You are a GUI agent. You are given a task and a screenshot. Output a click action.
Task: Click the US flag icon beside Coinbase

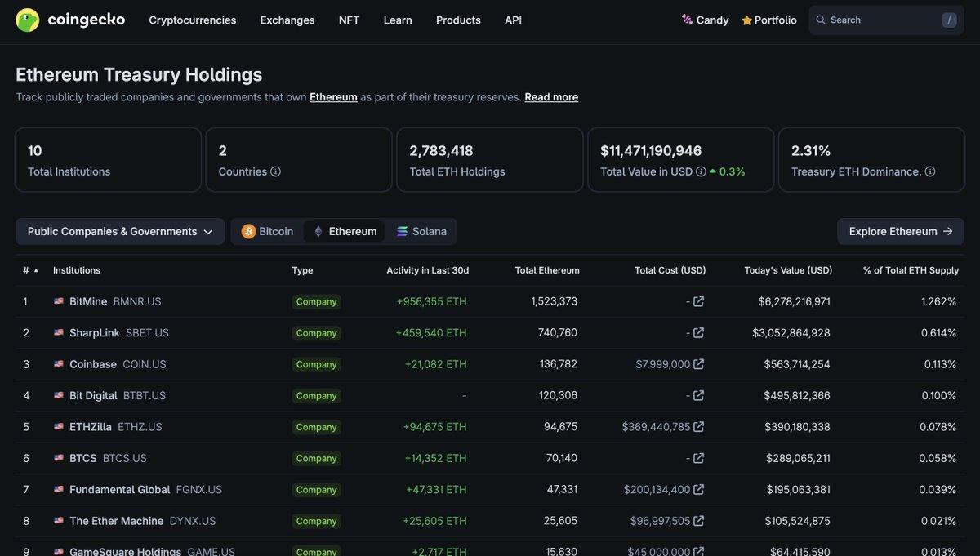[59, 364]
